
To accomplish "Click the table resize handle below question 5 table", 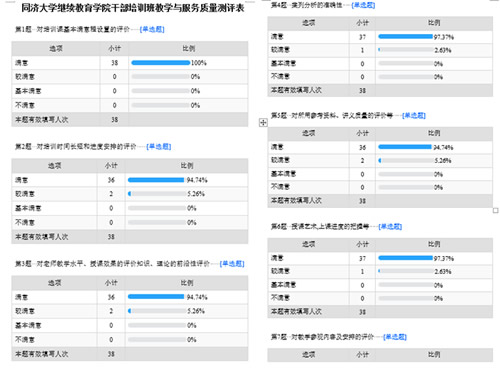I will (496, 210).
